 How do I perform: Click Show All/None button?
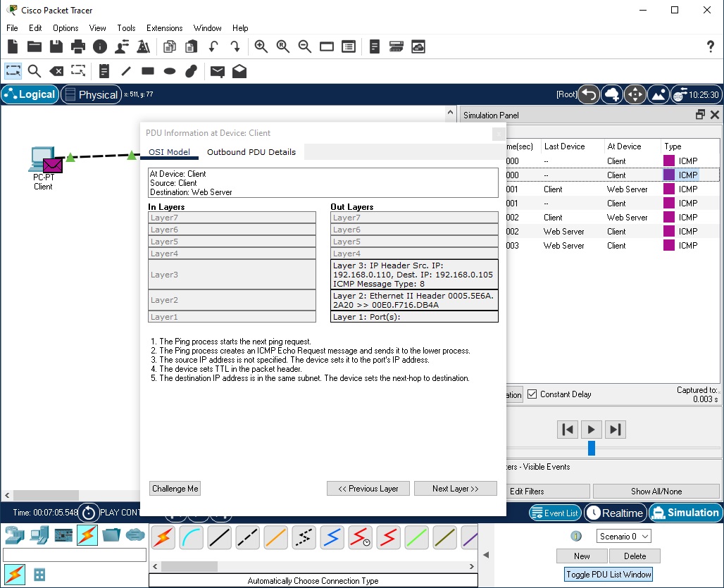(x=656, y=491)
